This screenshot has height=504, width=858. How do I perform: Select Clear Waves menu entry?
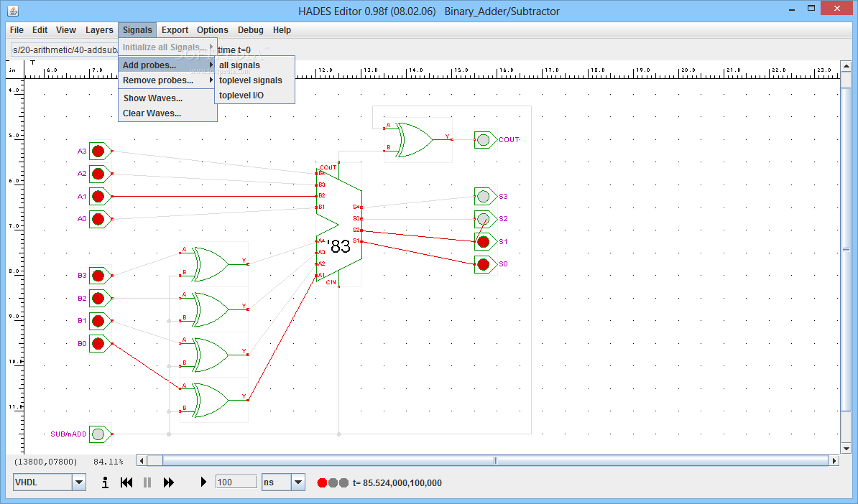167,113
